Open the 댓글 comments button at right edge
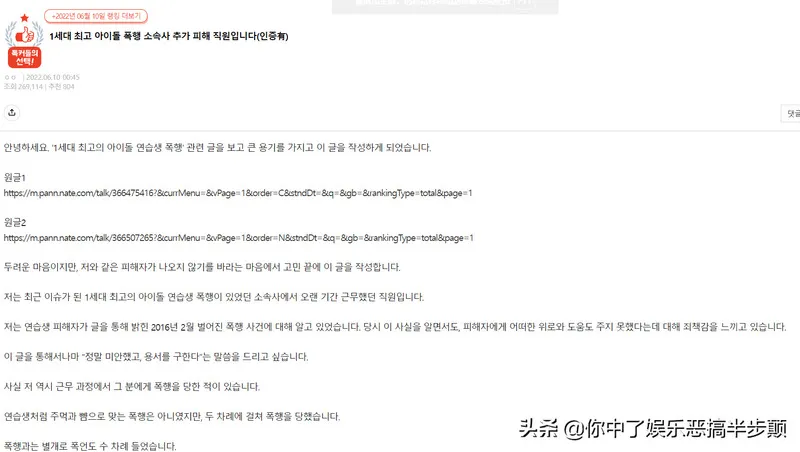The width and height of the screenshot is (800, 452). pyautogui.click(x=791, y=114)
